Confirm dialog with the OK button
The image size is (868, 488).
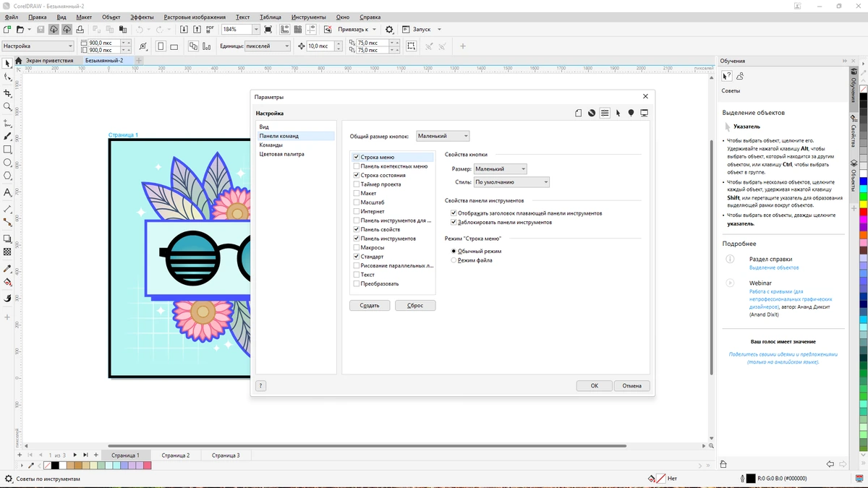point(595,385)
